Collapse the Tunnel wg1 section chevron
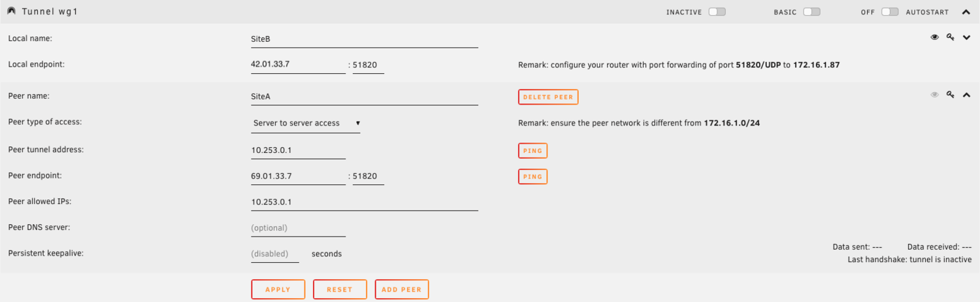 click(x=966, y=12)
